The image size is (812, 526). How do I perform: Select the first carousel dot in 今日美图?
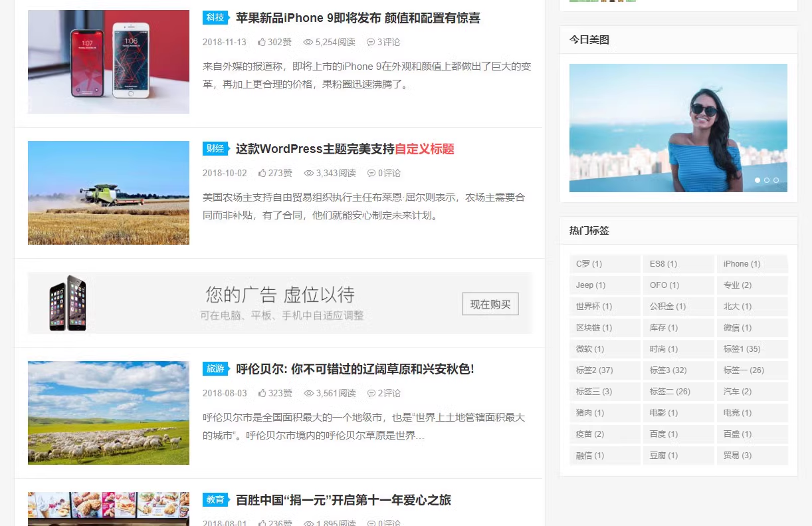758,180
